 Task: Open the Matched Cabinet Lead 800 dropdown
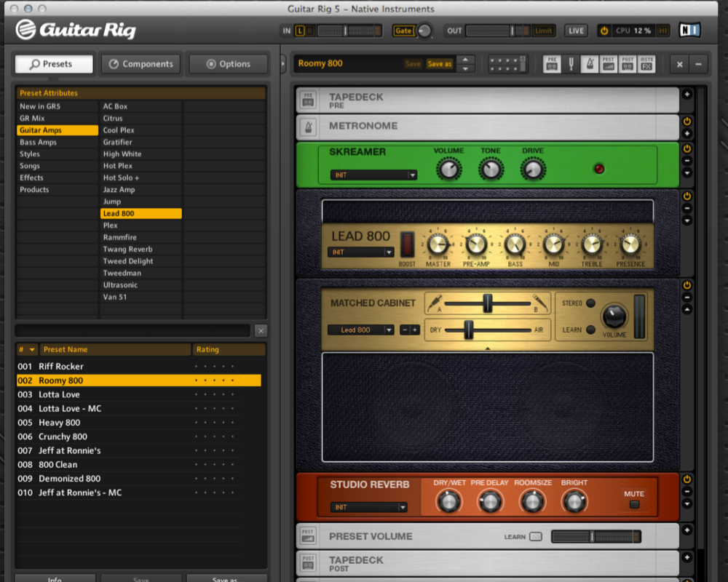coord(361,330)
